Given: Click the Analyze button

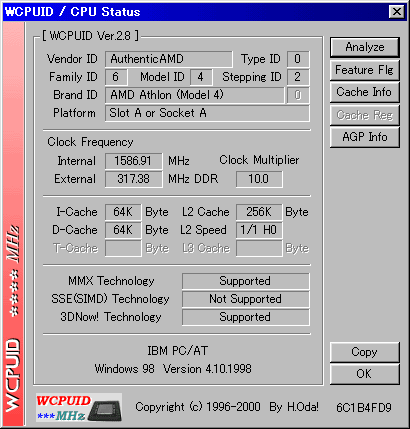Looking at the screenshot, I should (365, 47).
